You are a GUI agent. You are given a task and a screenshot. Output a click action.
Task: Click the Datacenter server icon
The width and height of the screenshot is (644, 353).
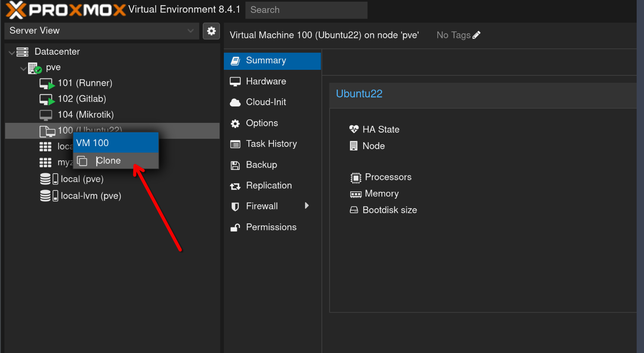(x=22, y=52)
